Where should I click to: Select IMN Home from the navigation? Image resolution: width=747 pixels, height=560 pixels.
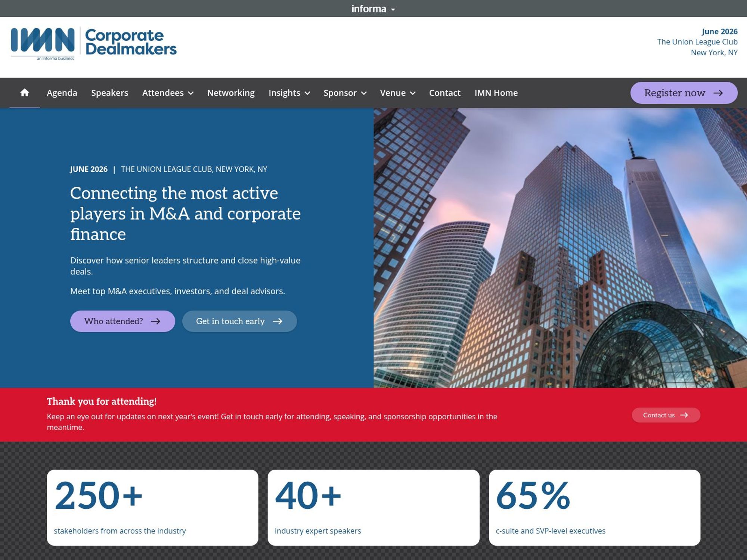[x=496, y=93]
